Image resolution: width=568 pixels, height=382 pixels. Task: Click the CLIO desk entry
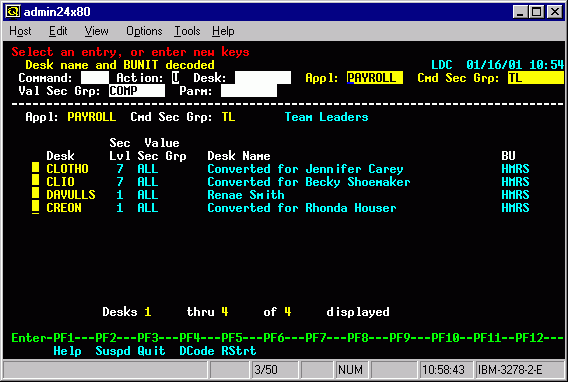pyautogui.click(x=60, y=182)
